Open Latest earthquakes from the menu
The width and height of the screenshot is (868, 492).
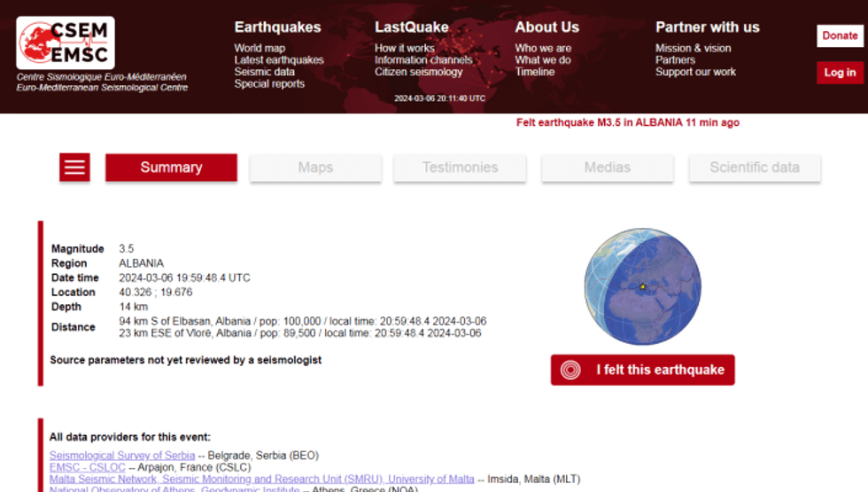pyautogui.click(x=279, y=60)
